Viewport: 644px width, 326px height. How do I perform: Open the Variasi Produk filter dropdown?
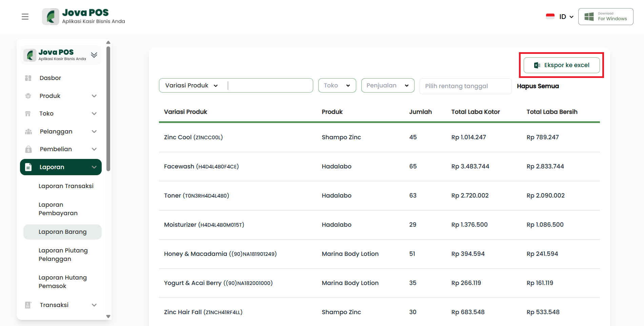(x=192, y=85)
